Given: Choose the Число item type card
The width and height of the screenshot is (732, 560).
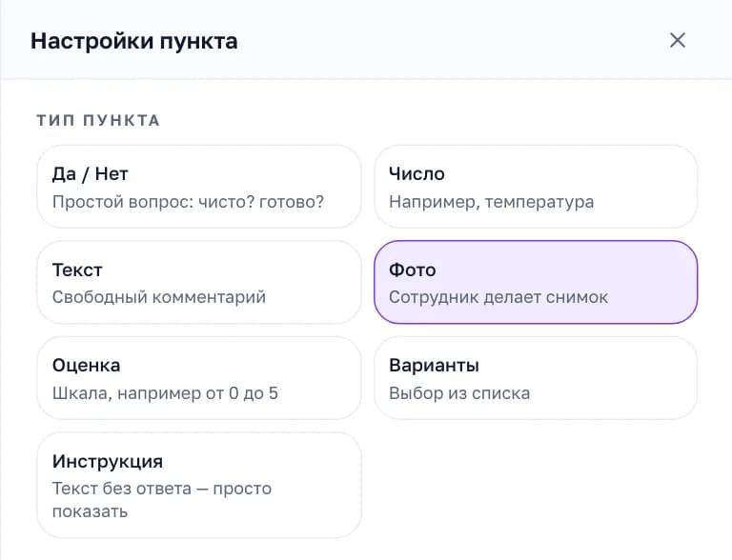Looking at the screenshot, I should click(536, 187).
